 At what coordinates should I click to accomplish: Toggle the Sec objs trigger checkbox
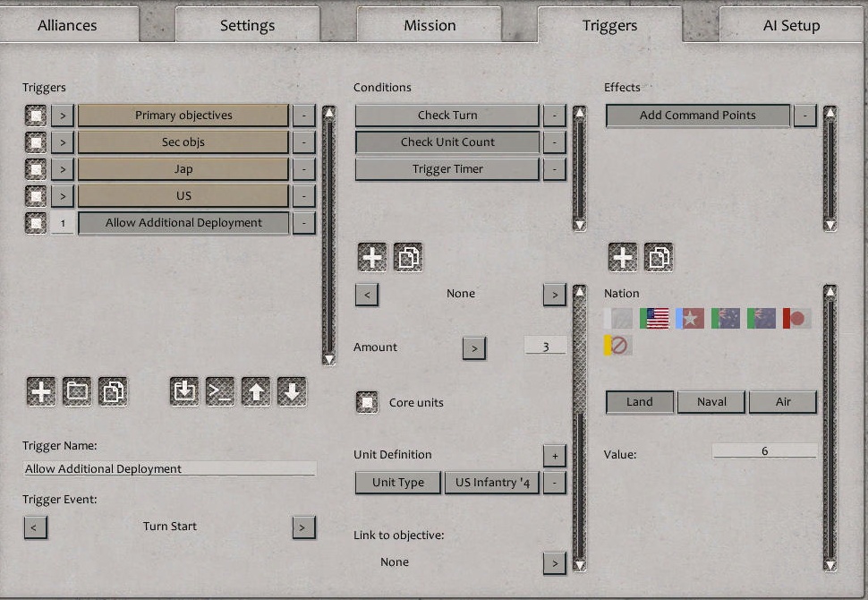[x=36, y=142]
